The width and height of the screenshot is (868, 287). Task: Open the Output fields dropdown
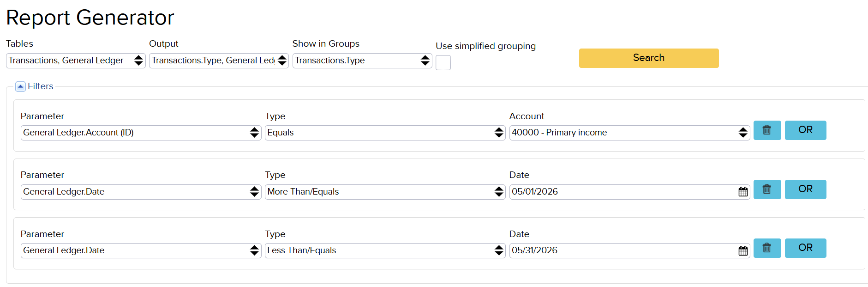point(219,61)
